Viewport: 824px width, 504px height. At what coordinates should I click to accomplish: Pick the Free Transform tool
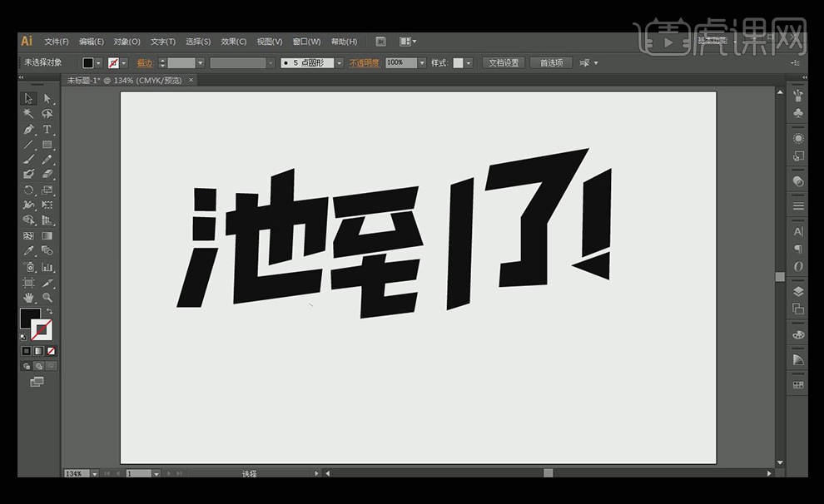pos(47,205)
